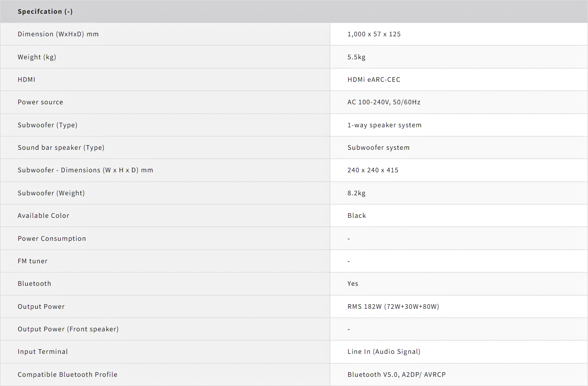Select the 1,000 x 57 x 125 value
This screenshot has width=588, height=386.
click(374, 34)
